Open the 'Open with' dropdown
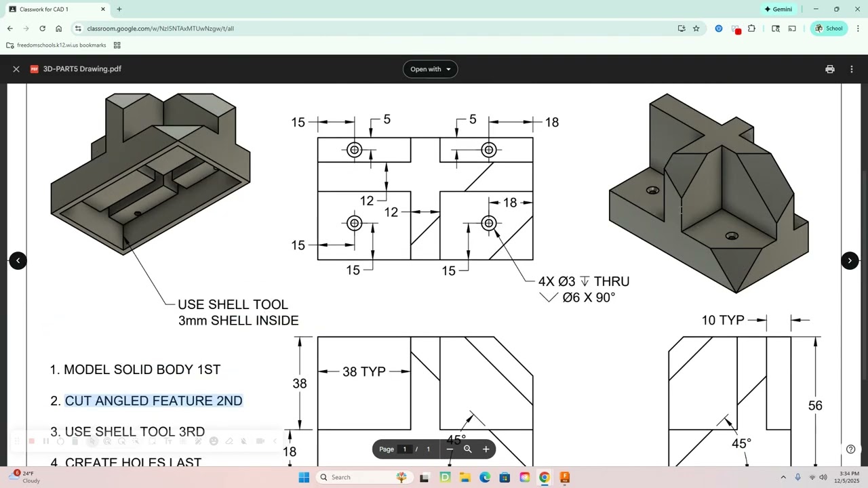868x488 pixels. (430, 69)
